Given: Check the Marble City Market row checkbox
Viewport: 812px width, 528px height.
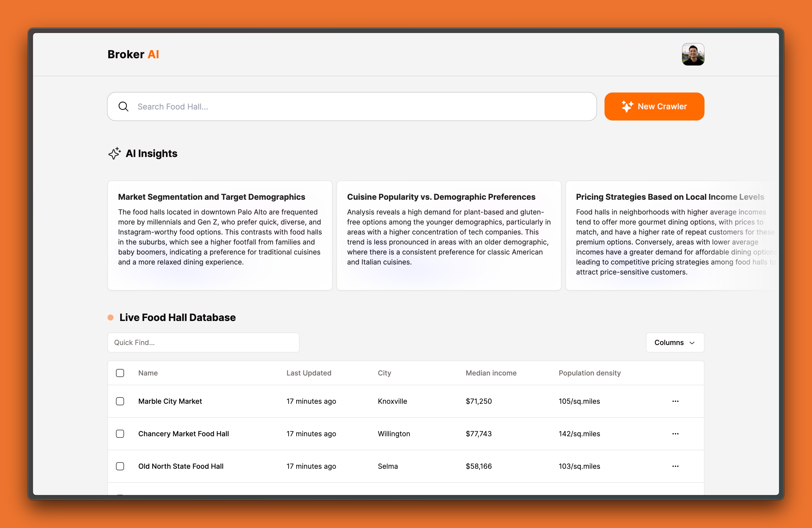Looking at the screenshot, I should (x=120, y=401).
